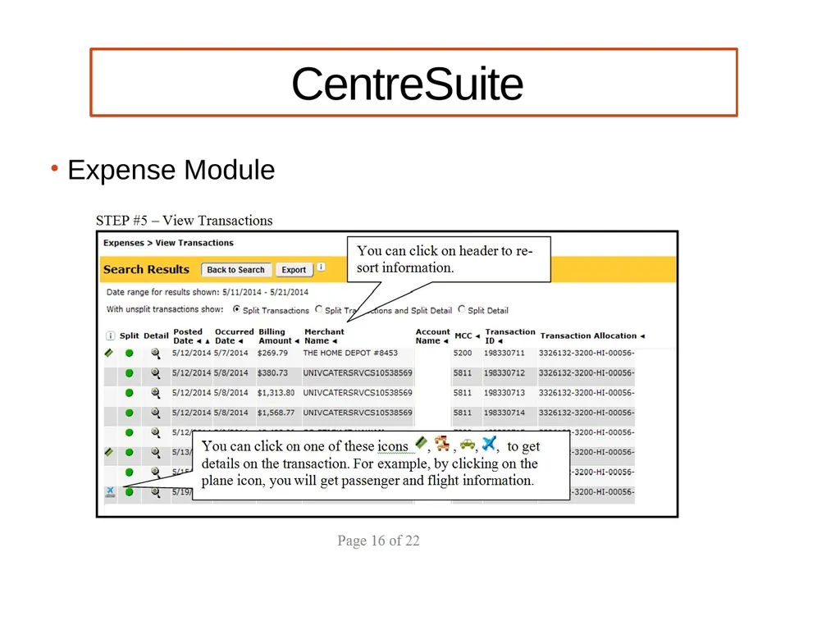Open Detail magnifier for the $1,568.77 transaction
840x630 pixels.
click(x=155, y=413)
